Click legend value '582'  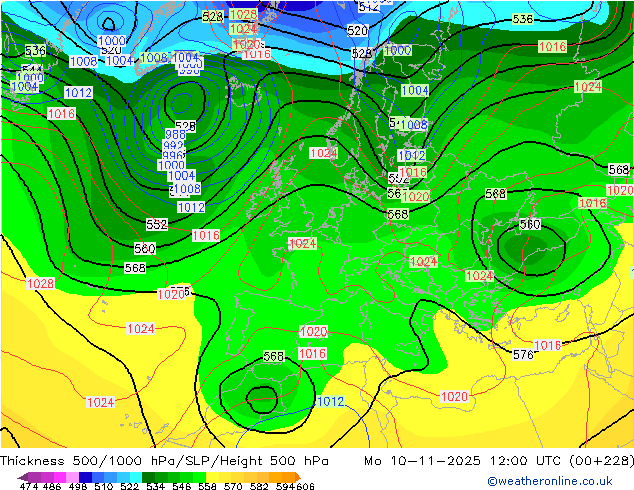[259, 486]
